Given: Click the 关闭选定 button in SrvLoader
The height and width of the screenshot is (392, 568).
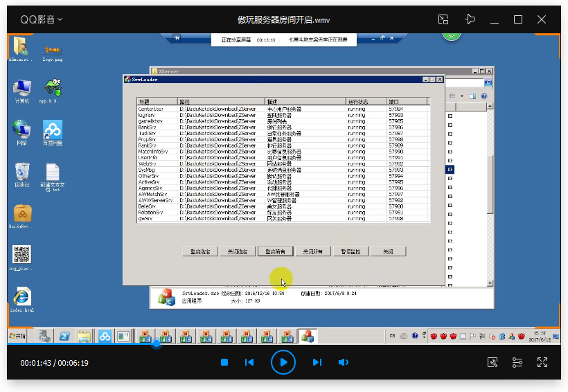Looking at the screenshot, I should click(238, 251).
